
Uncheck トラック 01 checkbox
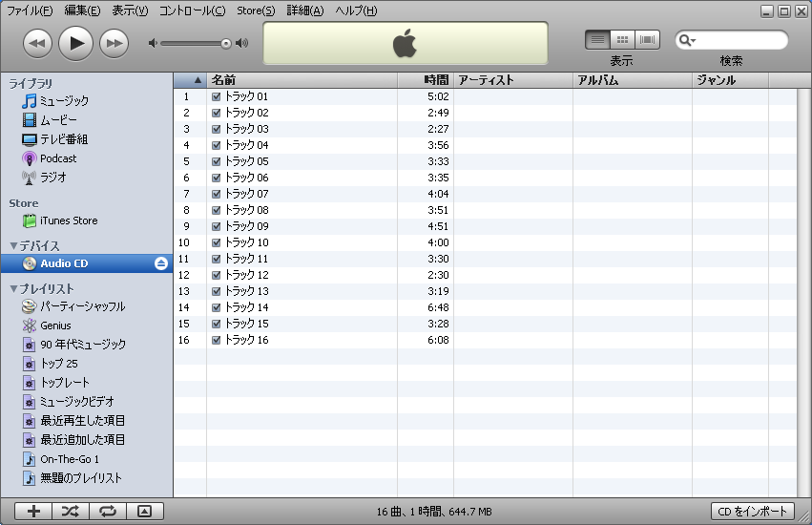[217, 96]
